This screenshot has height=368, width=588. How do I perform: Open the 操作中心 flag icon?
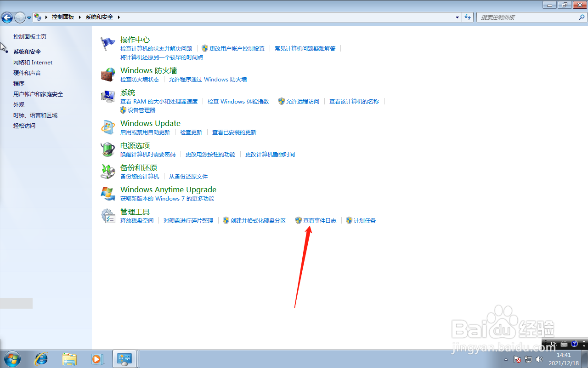tap(108, 44)
